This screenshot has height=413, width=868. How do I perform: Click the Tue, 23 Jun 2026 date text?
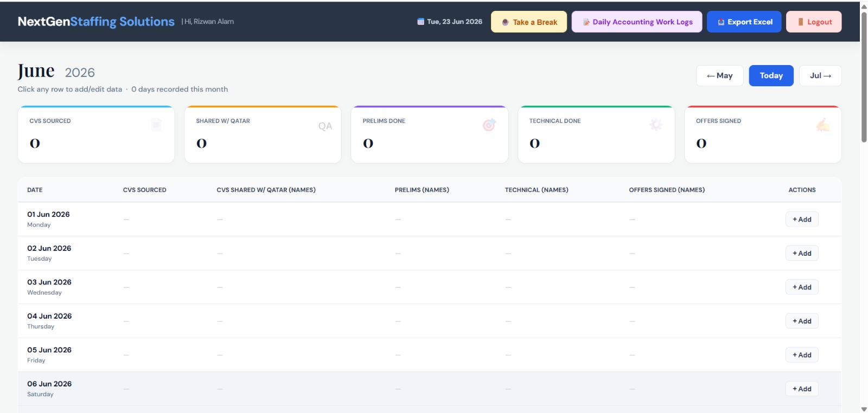(455, 22)
